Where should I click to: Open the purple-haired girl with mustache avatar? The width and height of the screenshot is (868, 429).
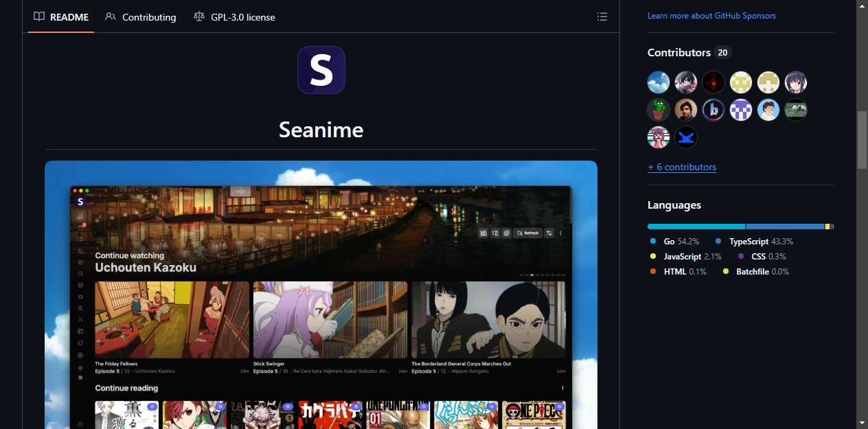659,137
